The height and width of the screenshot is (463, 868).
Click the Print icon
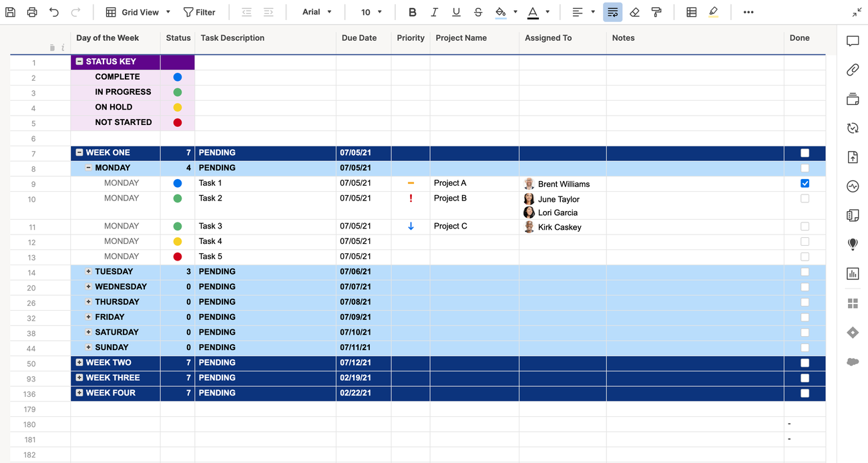point(31,11)
